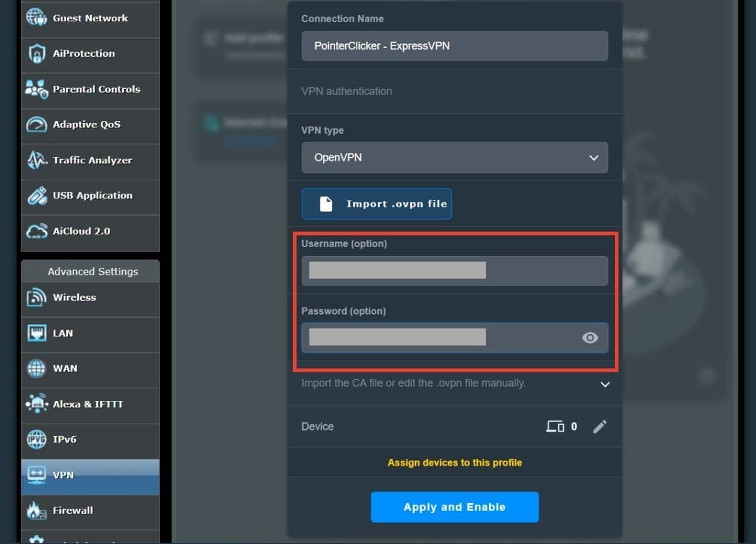Select the AiProtection shield icon

37,54
